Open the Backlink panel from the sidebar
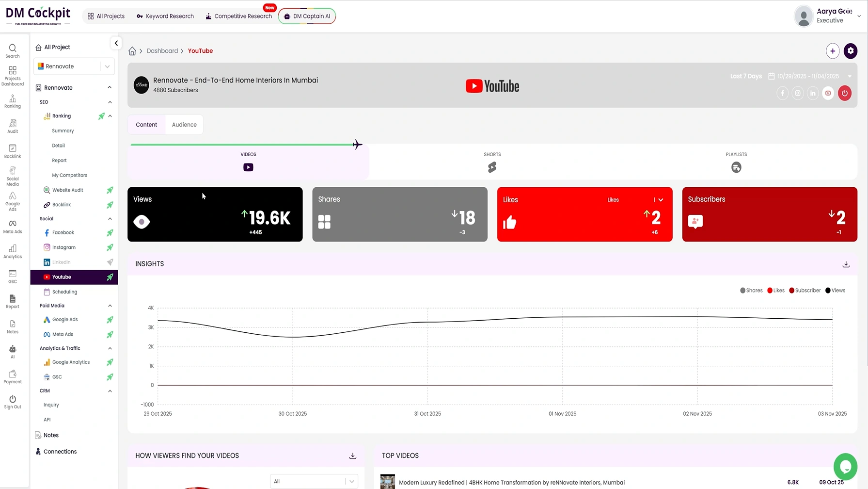This screenshot has height=489, width=868. coord(12,150)
